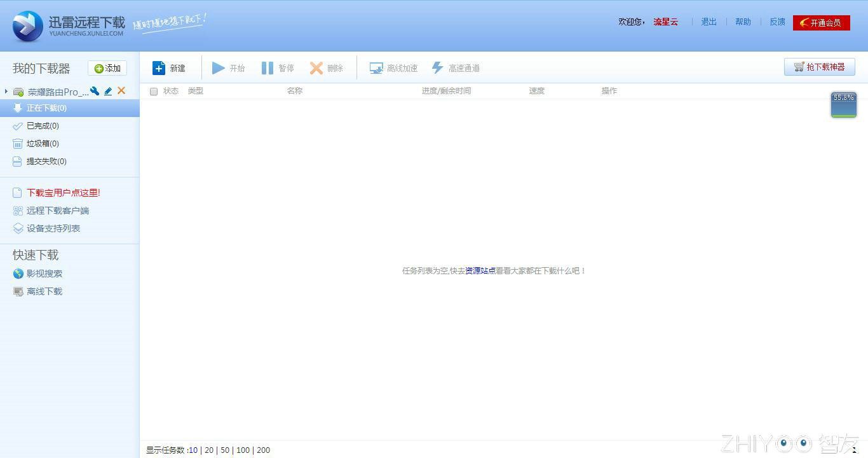Open 影视搜索 quick download
Screen dimensions: 868x458
[44, 274]
